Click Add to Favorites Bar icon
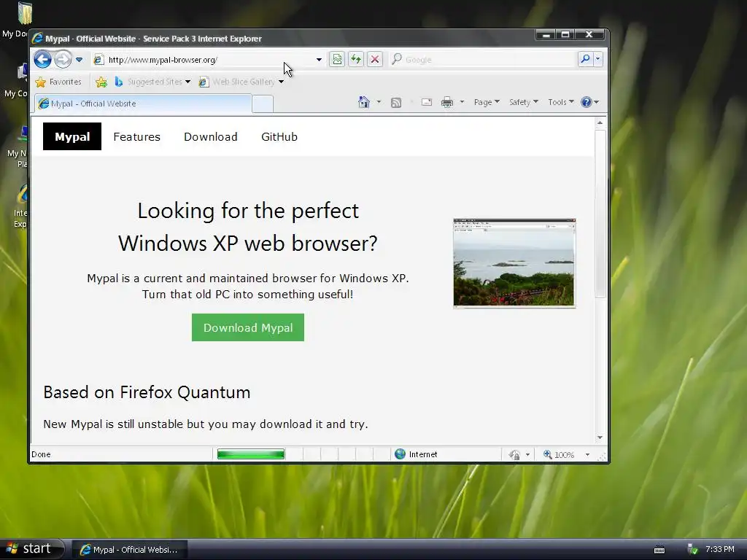 coord(101,82)
